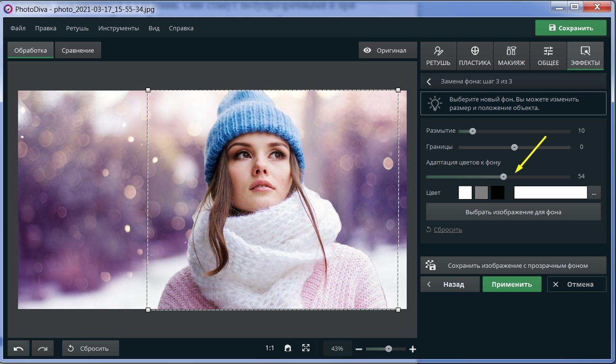Click the fit-to-screen expand icon
The height and width of the screenshot is (364, 616).
click(306, 348)
